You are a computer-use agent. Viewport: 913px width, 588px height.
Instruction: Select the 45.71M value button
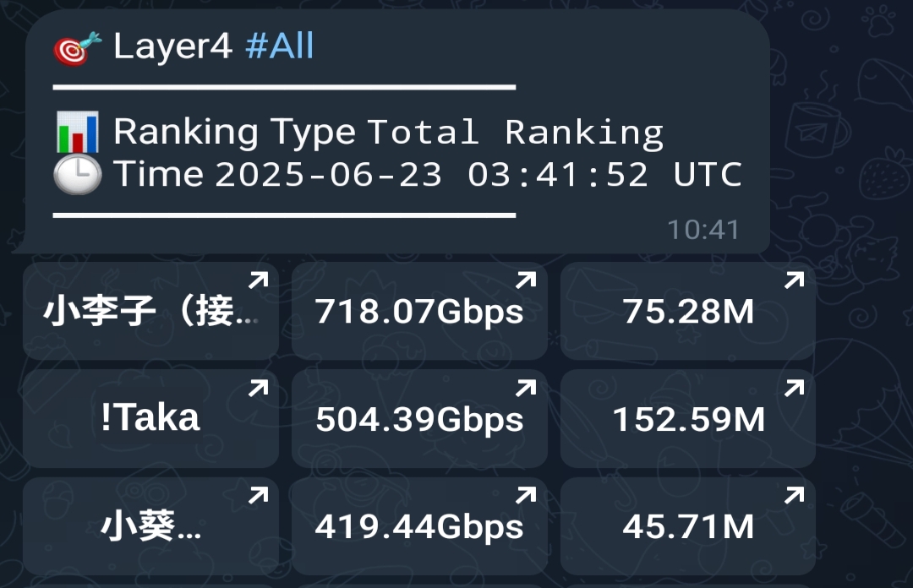687,525
